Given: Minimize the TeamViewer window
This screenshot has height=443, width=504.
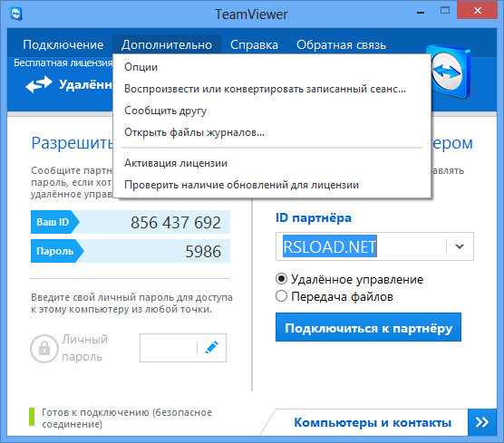Looking at the screenshot, I should (x=421, y=12).
